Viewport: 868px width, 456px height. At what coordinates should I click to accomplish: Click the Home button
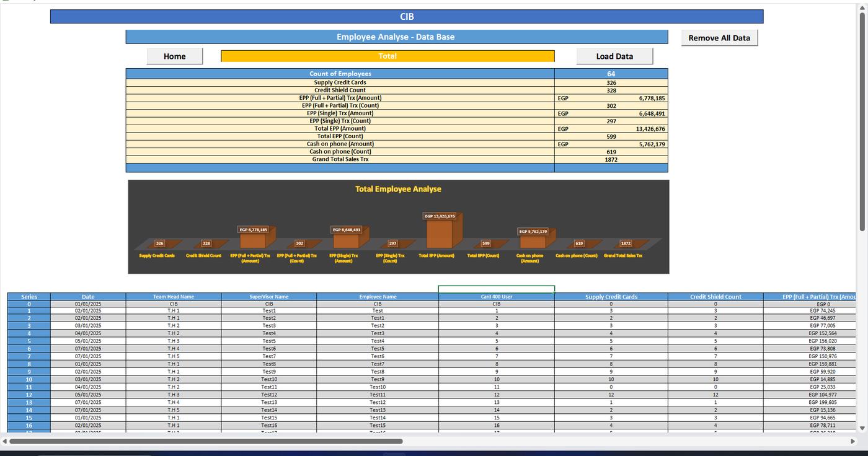coord(174,56)
